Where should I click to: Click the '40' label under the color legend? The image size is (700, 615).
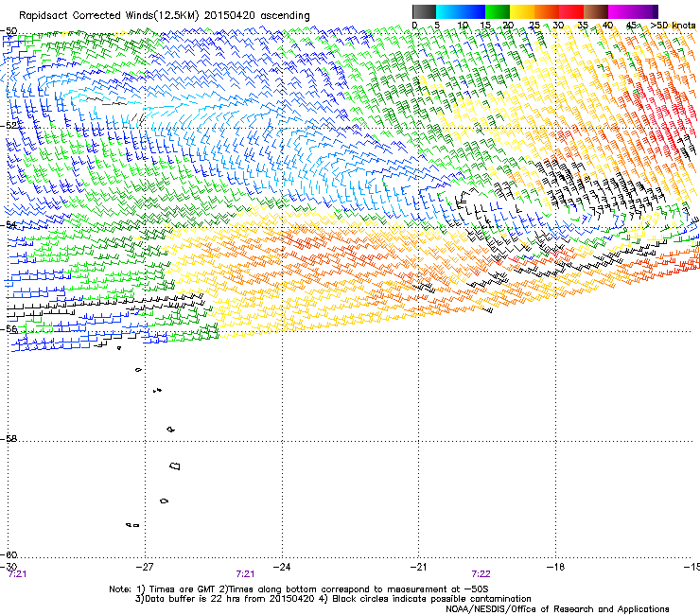tap(607, 26)
